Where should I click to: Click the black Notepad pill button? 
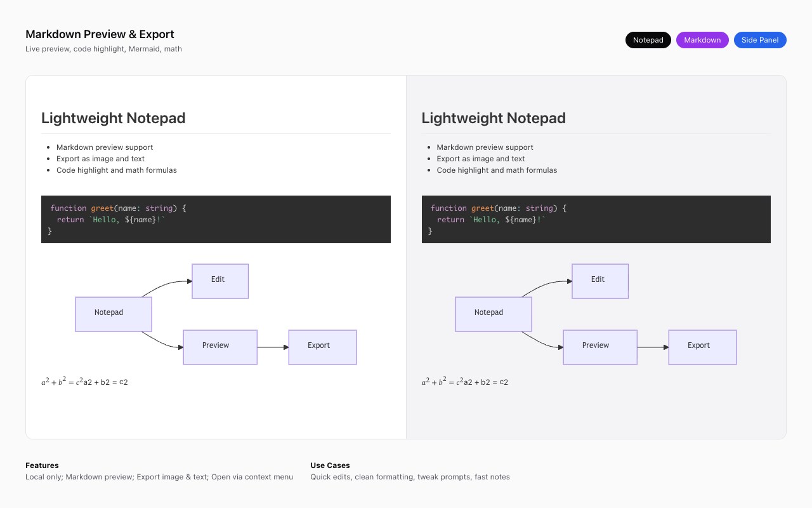click(648, 40)
